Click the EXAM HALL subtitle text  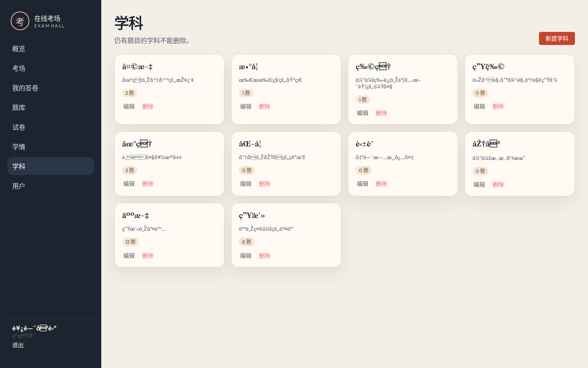pyautogui.click(x=49, y=26)
